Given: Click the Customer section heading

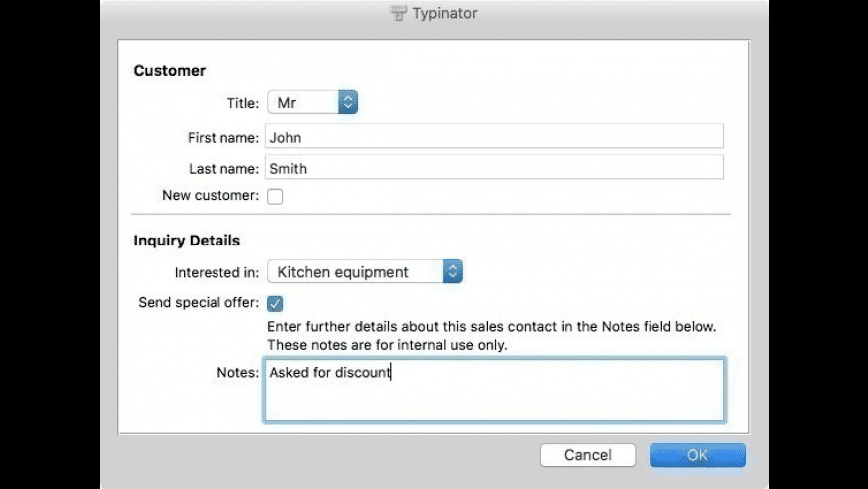Looking at the screenshot, I should [x=170, y=70].
